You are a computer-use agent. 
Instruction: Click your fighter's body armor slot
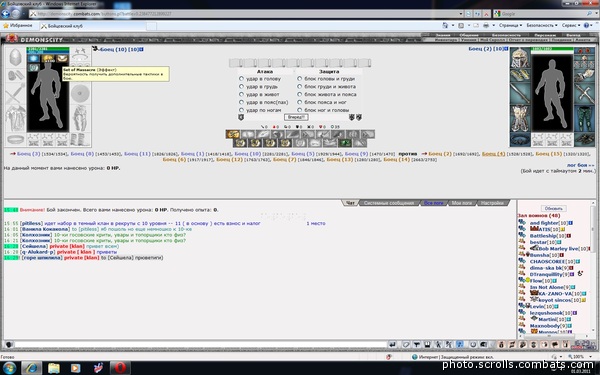tap(15, 118)
